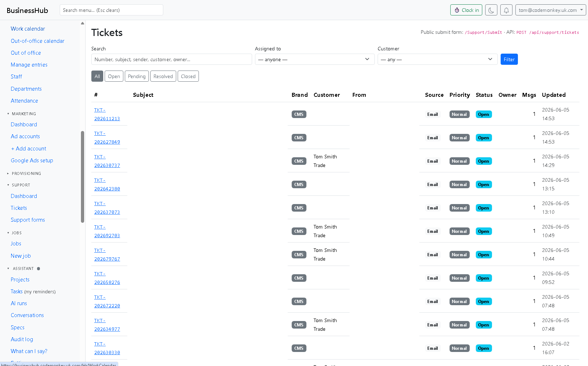
Task: Open Google Ads setup
Action: 32,161
